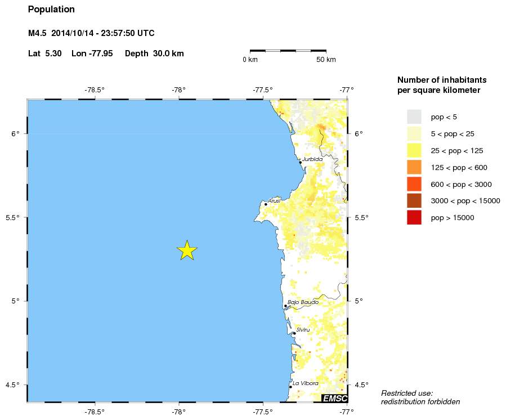Click the red 'pop > 15000' swatch
Screen dimensions: 506x420
(x=414, y=217)
